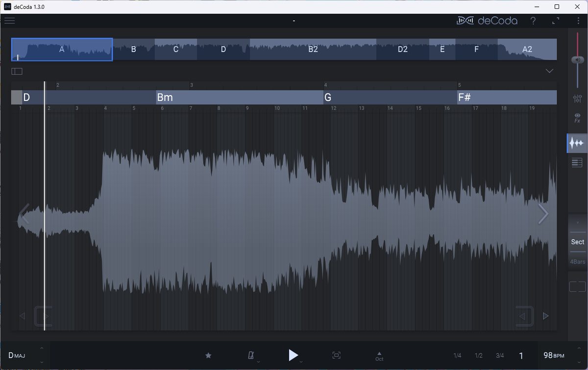588x370 pixels.
Task: Go to next section arrow
Action: (x=543, y=214)
